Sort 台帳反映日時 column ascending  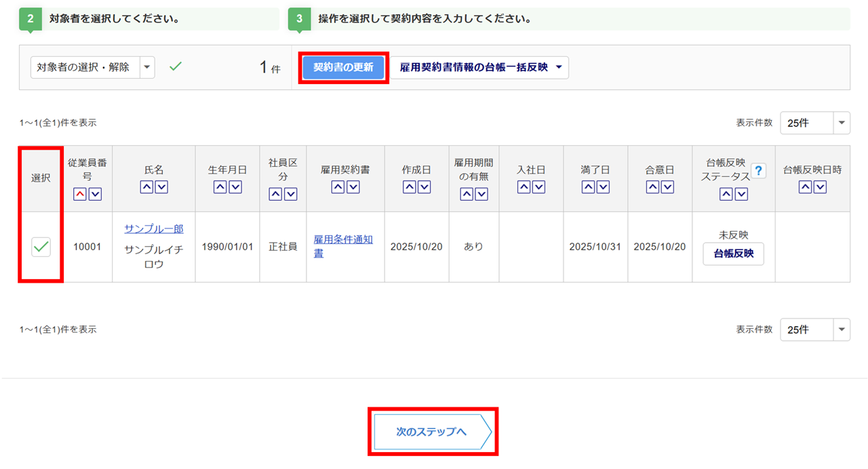pos(805,188)
